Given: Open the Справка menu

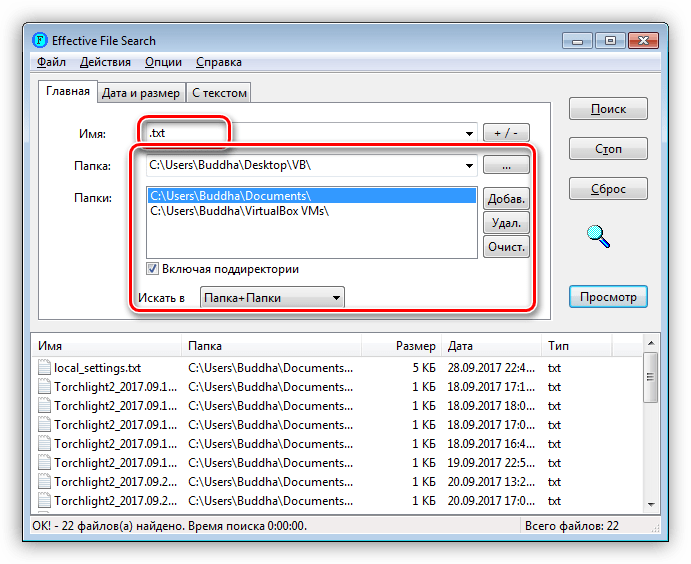Looking at the screenshot, I should 219,62.
